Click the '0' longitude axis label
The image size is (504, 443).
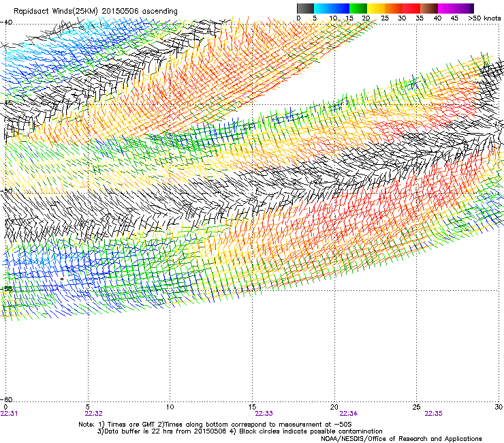click(x=5, y=407)
